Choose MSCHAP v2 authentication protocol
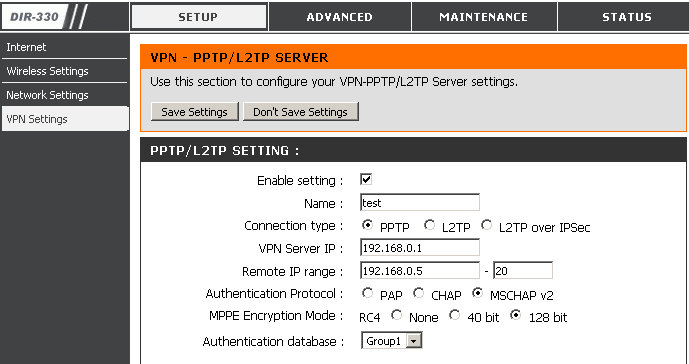The width and height of the screenshot is (689, 364). [478, 293]
